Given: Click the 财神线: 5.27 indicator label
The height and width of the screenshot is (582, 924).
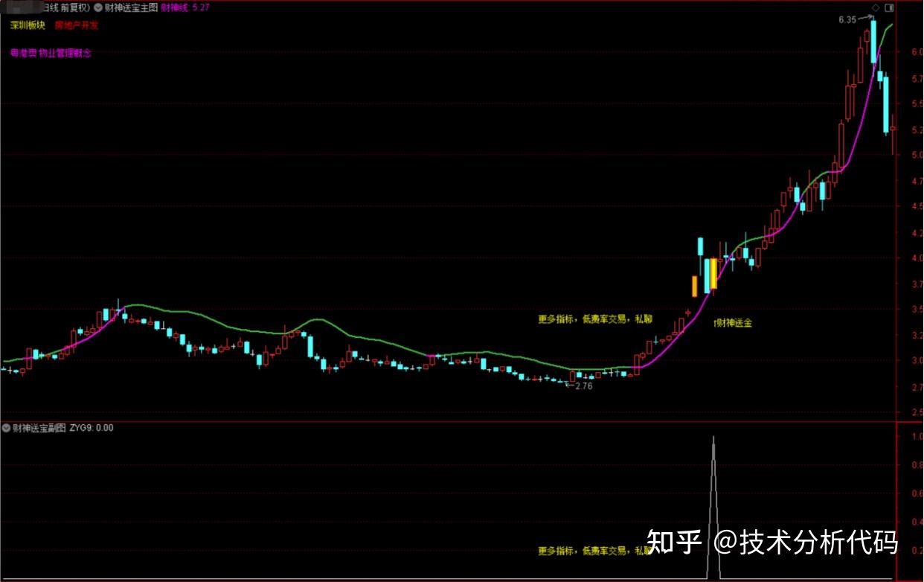Looking at the screenshot, I should pyautogui.click(x=183, y=8).
